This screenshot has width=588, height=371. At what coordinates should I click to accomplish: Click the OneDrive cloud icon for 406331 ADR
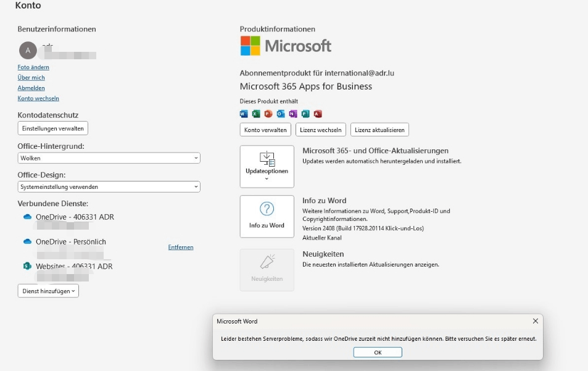coord(27,217)
